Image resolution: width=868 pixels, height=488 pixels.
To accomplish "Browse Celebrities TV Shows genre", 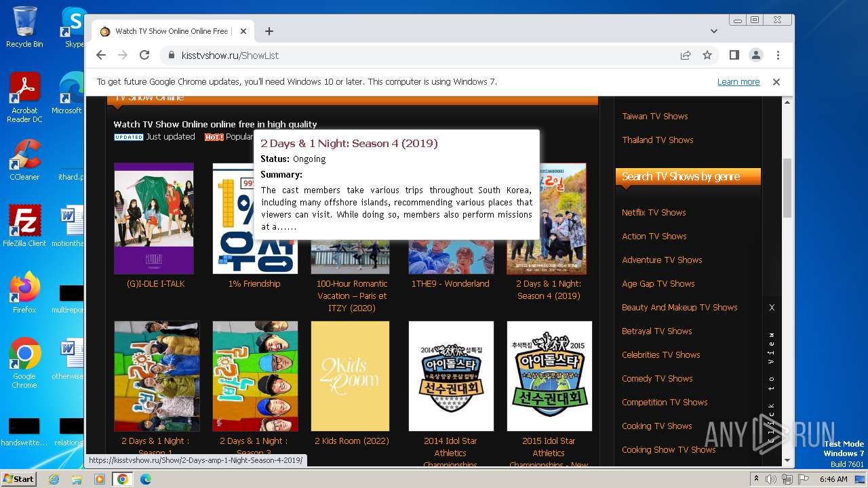I will (661, 355).
